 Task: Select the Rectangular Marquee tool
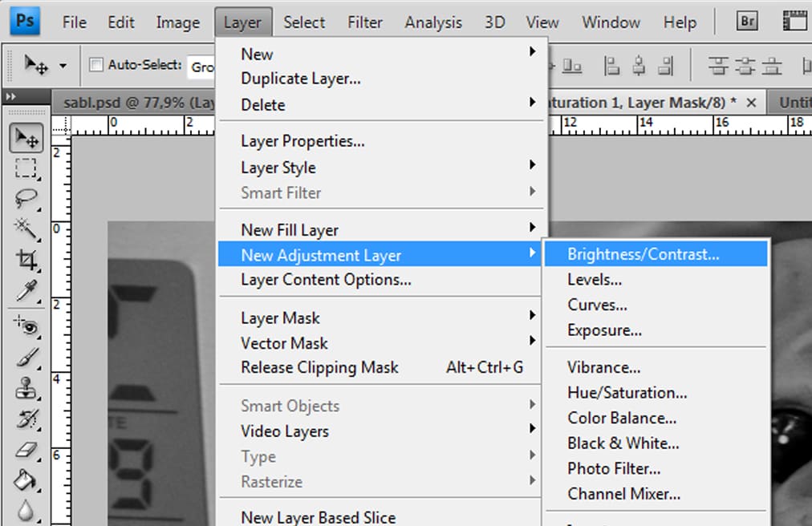coord(26,168)
